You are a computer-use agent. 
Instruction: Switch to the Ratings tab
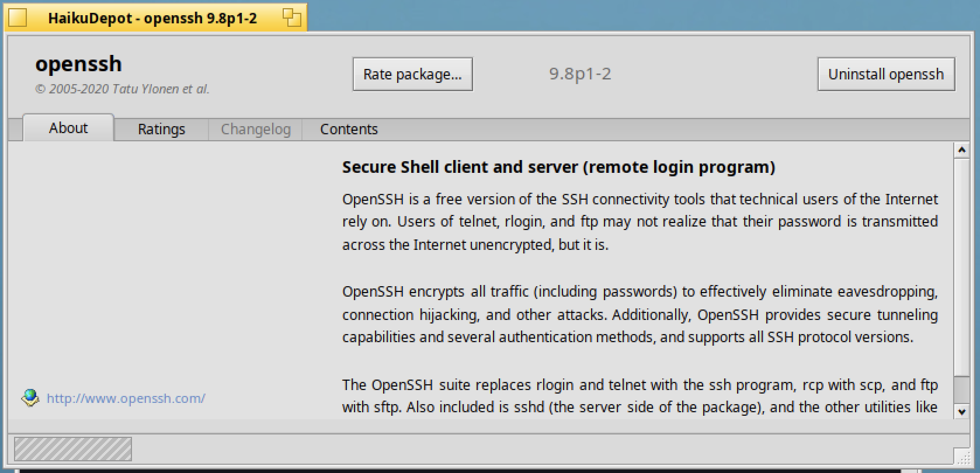click(x=161, y=129)
